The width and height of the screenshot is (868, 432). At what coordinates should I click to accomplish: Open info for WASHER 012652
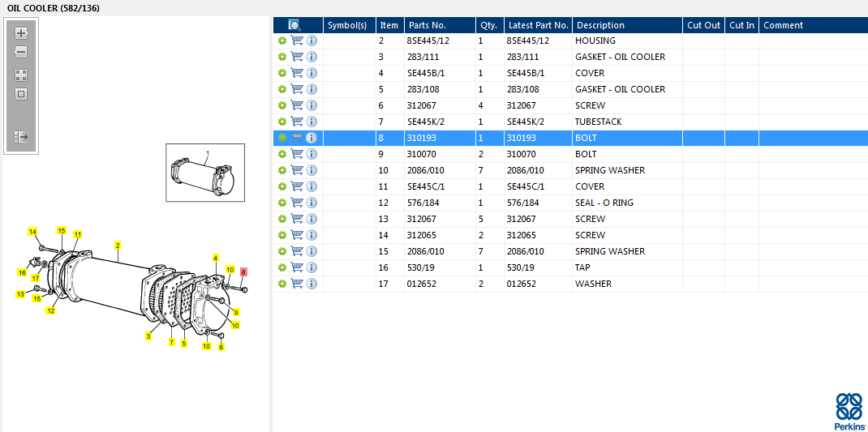point(312,284)
